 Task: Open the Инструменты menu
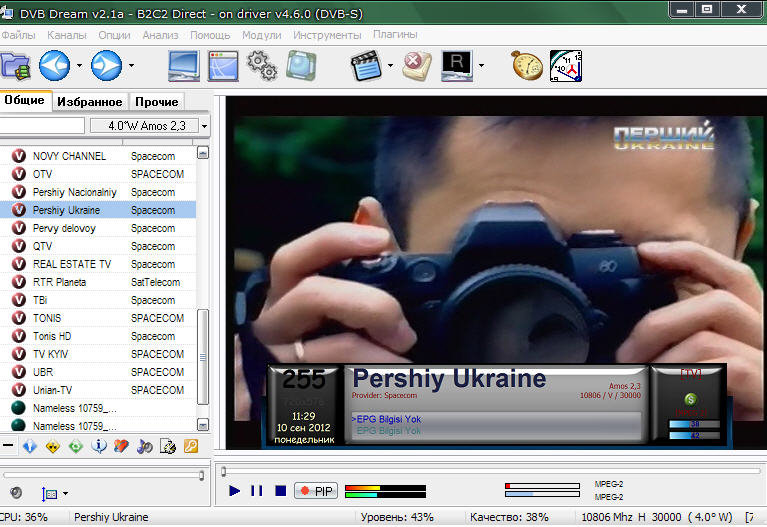pos(327,35)
